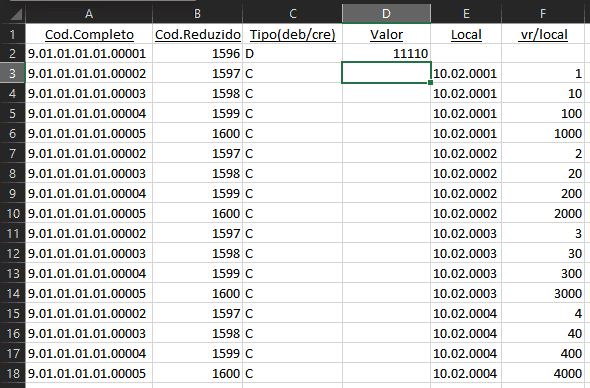Image resolution: width=590 pixels, height=388 pixels.
Task: Select cell B17 with 1599
Action: point(197,353)
